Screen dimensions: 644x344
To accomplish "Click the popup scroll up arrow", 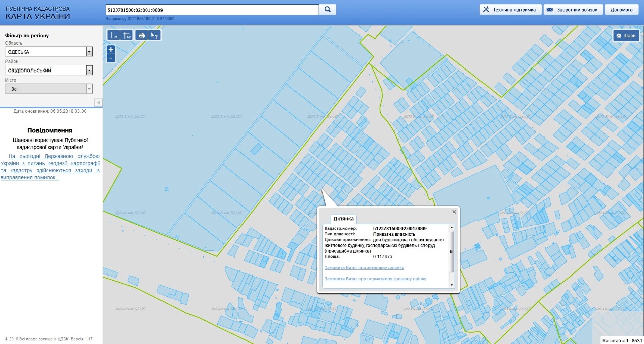I will 451,228.
